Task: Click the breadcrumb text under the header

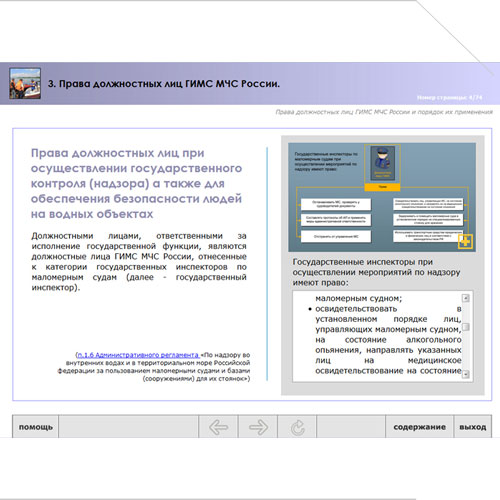Action: click(x=384, y=112)
